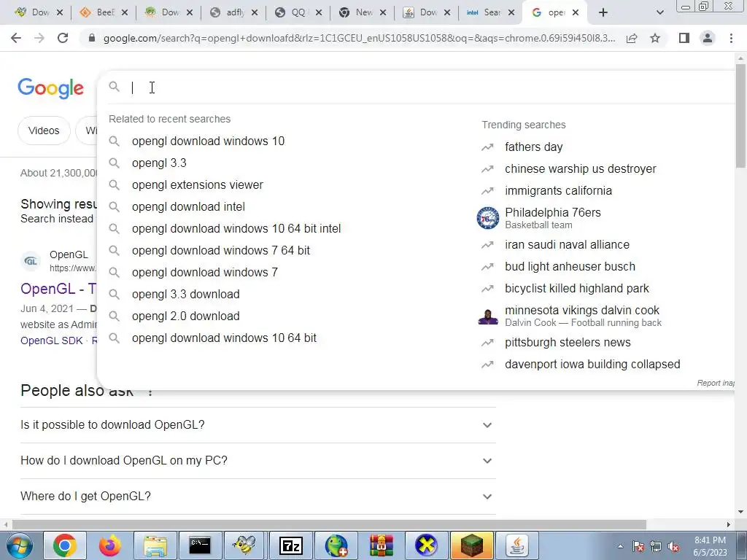Open Chrome from the taskbar
The height and width of the screenshot is (560, 747).
point(64,545)
